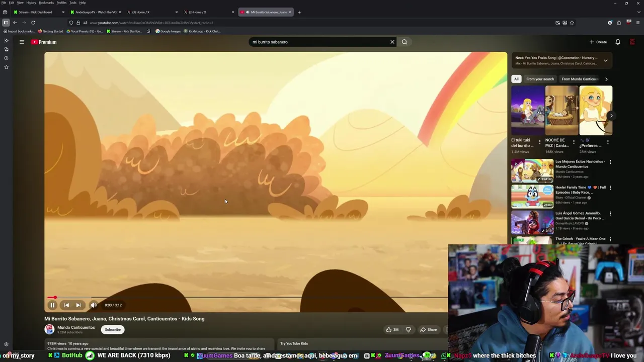Open options for 'Heeler Family Time' video
The width and height of the screenshot is (644, 362).
pyautogui.click(x=610, y=188)
